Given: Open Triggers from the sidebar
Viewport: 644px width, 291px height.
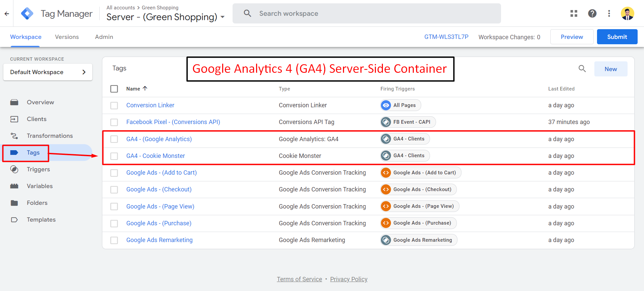Looking at the screenshot, I should click(38, 169).
